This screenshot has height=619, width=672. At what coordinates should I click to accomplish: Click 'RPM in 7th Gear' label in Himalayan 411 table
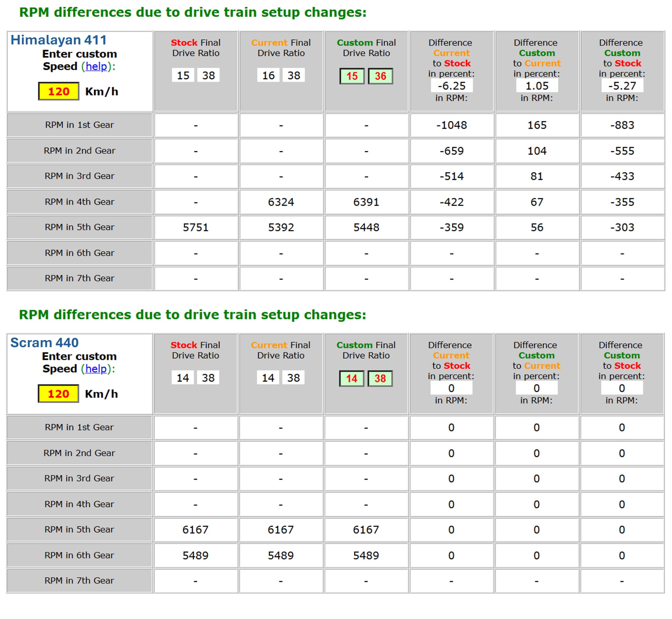[80, 278]
